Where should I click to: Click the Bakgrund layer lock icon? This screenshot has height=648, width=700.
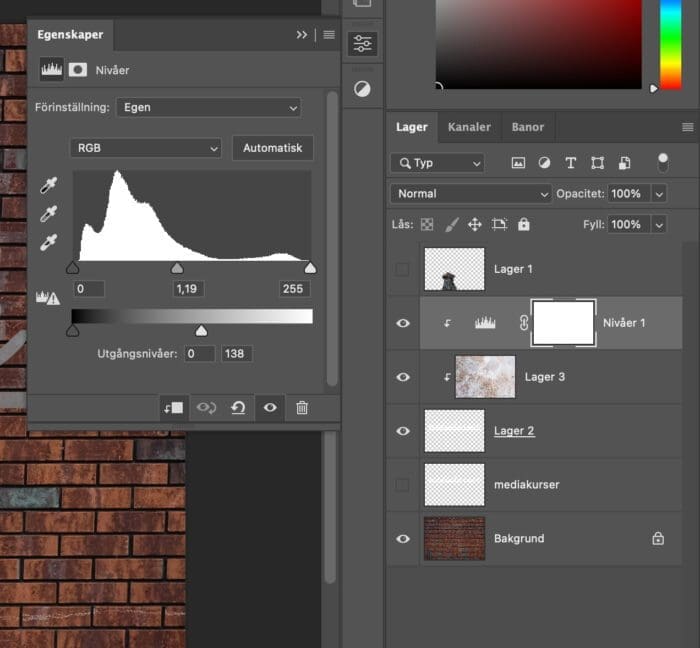pos(658,538)
